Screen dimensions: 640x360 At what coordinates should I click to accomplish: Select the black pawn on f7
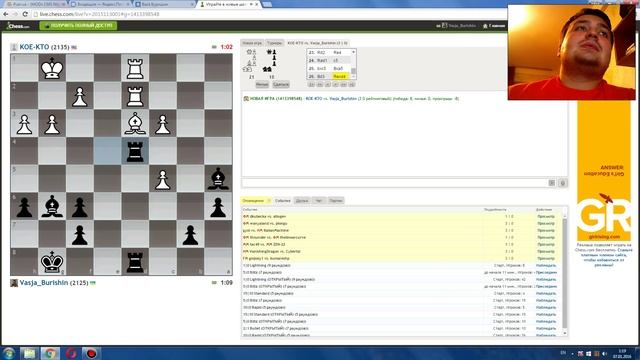coord(80,235)
